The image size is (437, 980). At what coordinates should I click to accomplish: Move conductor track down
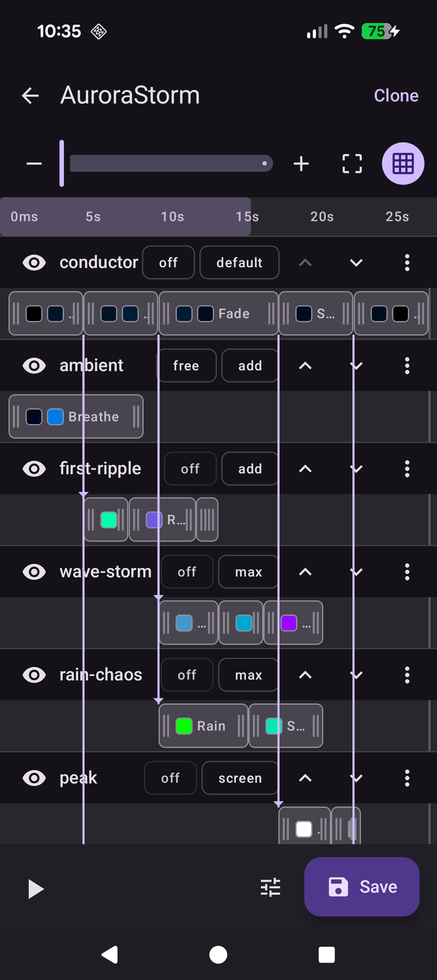(x=356, y=263)
